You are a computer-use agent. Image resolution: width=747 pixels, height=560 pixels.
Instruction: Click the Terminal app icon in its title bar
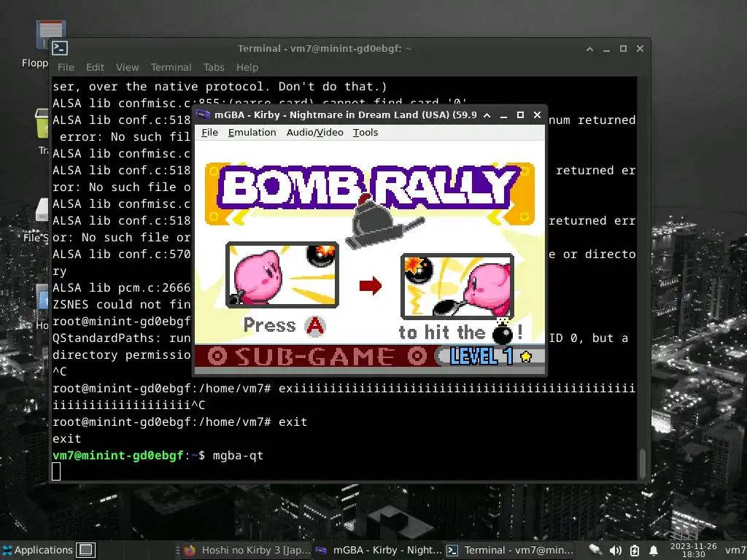[60, 48]
